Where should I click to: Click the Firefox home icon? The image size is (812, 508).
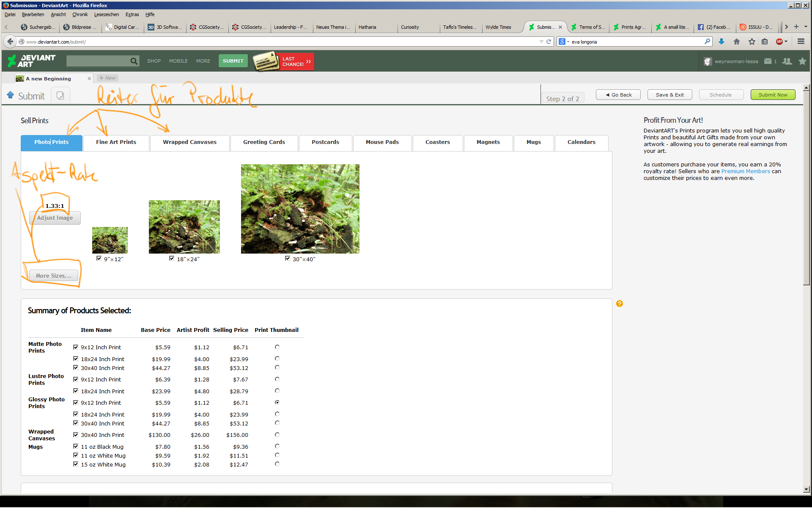(737, 41)
